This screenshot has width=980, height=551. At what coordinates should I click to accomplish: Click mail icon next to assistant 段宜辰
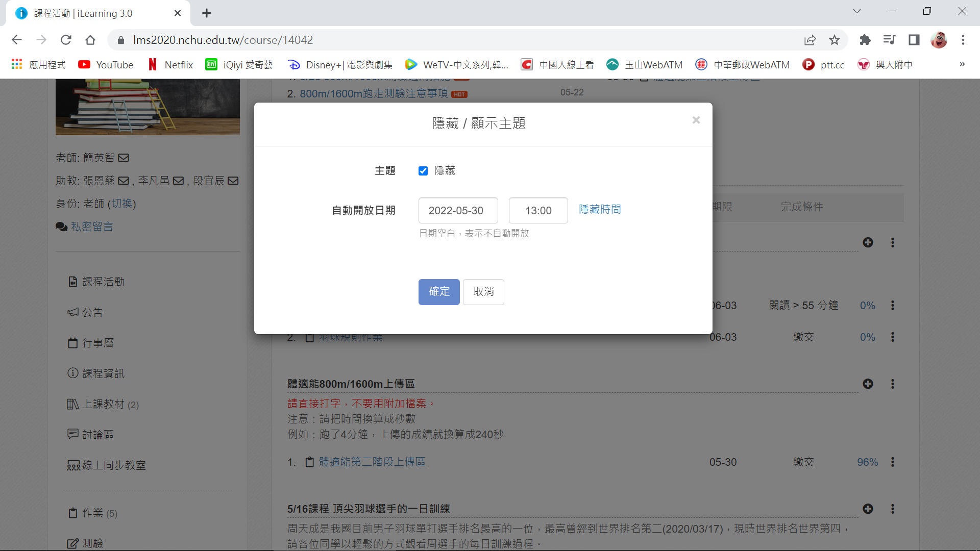233,181
